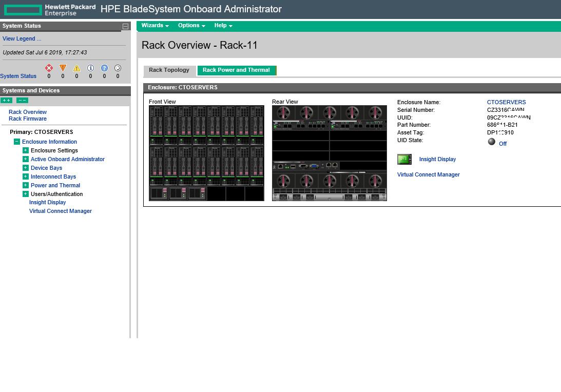Expand the Enclosure Settings node
Image resolution: width=561 pixels, height=392 pixels.
click(x=25, y=150)
